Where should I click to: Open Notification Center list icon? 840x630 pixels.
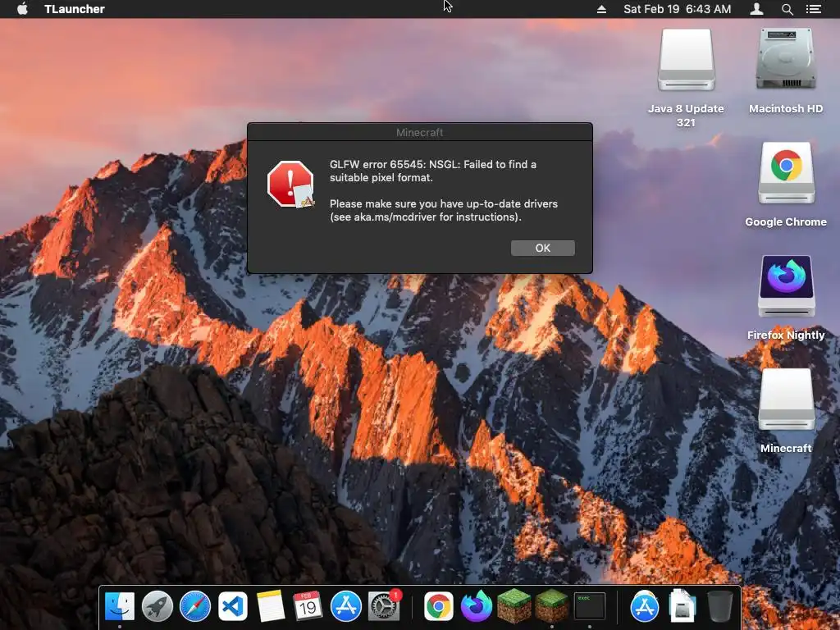tap(814, 9)
